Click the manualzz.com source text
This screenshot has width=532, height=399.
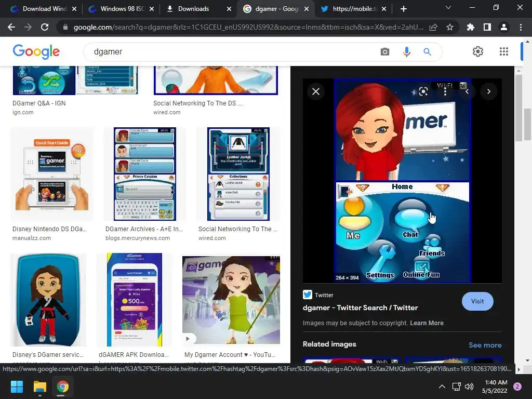coord(32,238)
